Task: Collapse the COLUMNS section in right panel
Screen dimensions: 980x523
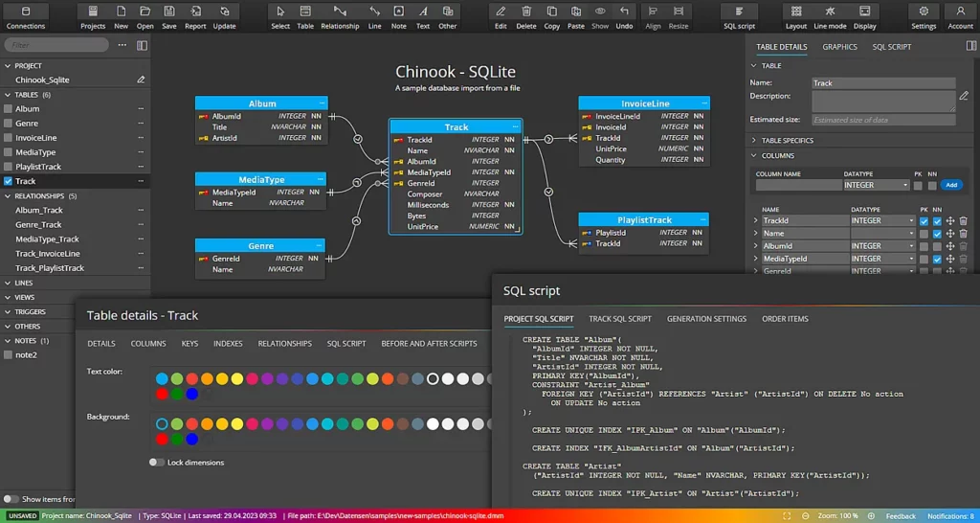Action: click(754, 155)
